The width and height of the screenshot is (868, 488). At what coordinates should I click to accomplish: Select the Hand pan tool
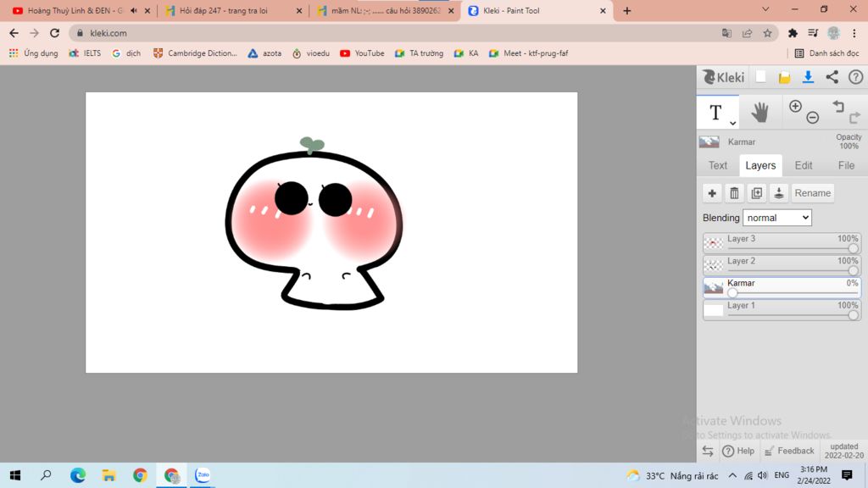coord(759,113)
